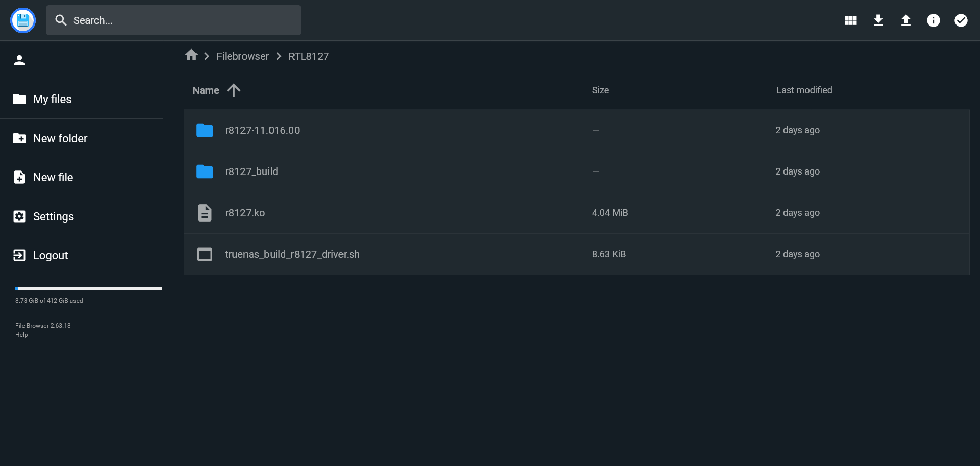Click '2 days ago' in r8127.ko row

(x=798, y=213)
